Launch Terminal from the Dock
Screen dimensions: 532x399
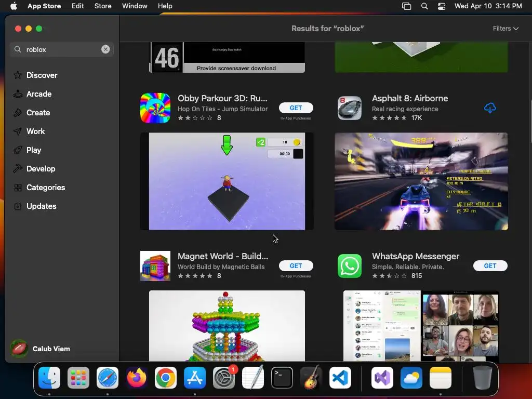pos(282,378)
